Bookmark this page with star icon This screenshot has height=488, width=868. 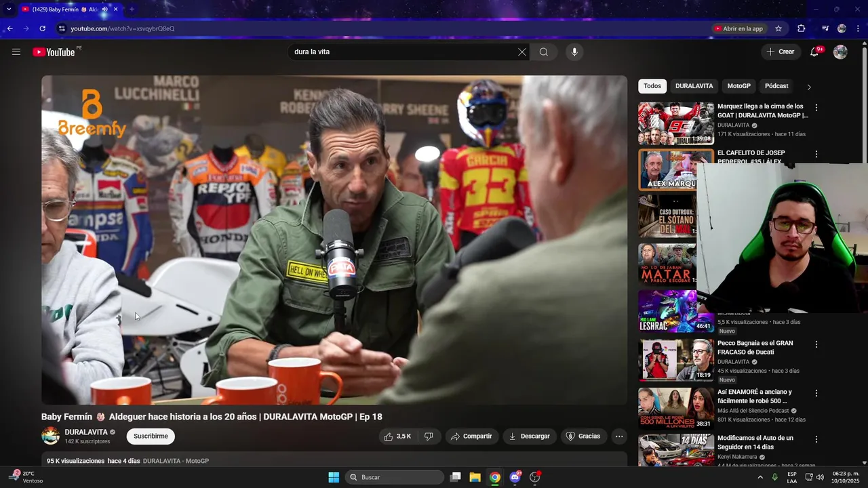[x=778, y=28]
